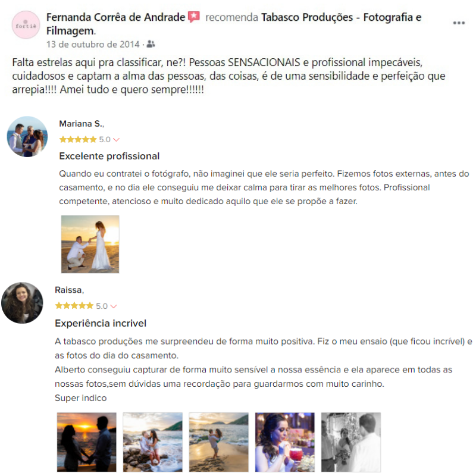The height and width of the screenshot is (476, 476).
Task: Open the couple on rocks by waves photo
Action: (153, 442)
